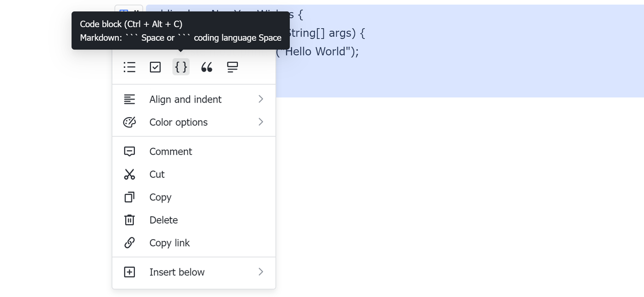Click the speech bubble Comment icon
Screen dimensions: 644x297
(129, 152)
